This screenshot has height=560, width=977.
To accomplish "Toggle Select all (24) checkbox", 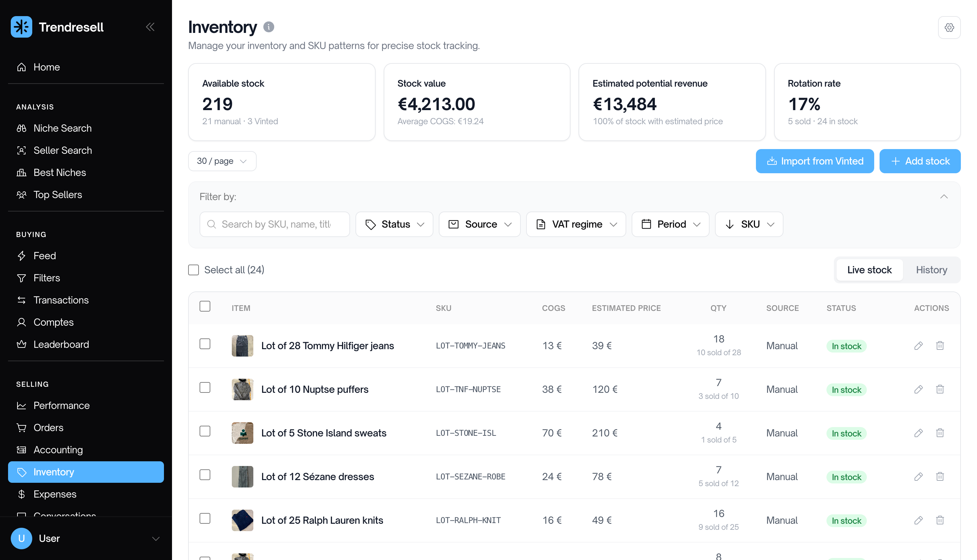I will pyautogui.click(x=194, y=270).
